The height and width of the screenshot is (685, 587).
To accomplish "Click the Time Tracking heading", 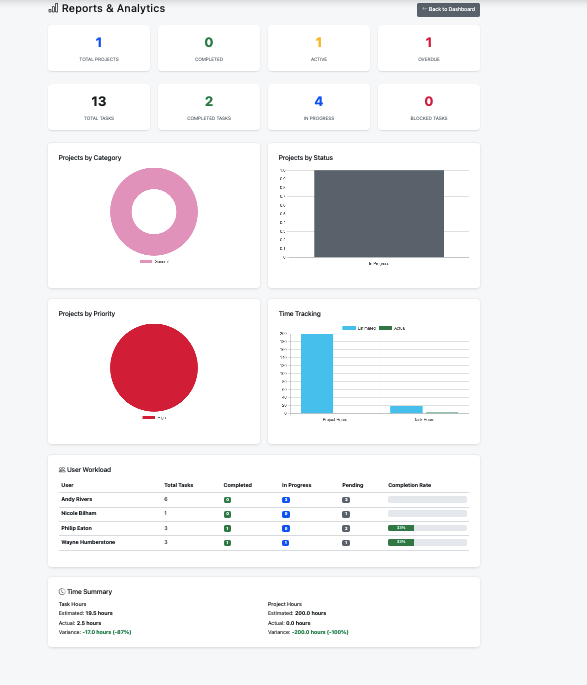I will click(x=300, y=314).
